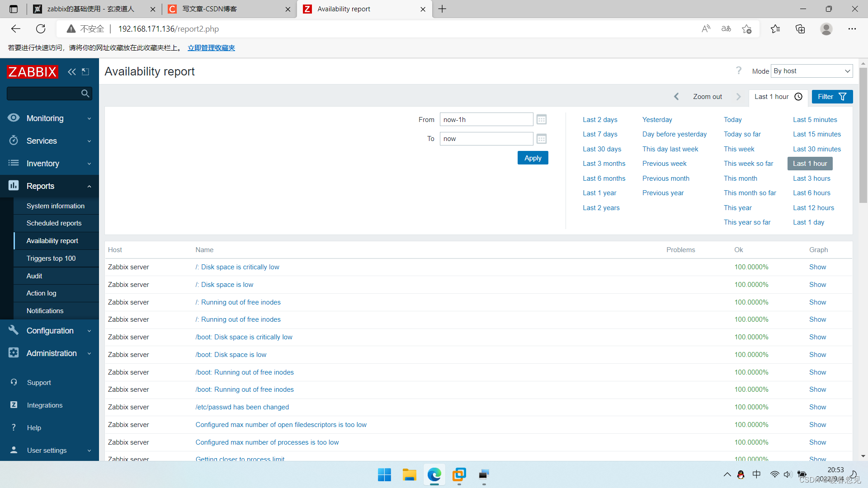Image resolution: width=868 pixels, height=488 pixels.
Task: Open Triggers top 100 report
Action: (51, 258)
